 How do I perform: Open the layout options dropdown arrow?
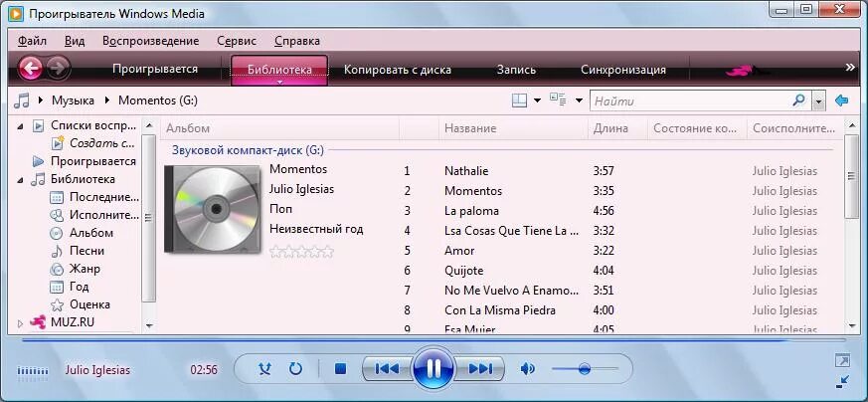537,100
